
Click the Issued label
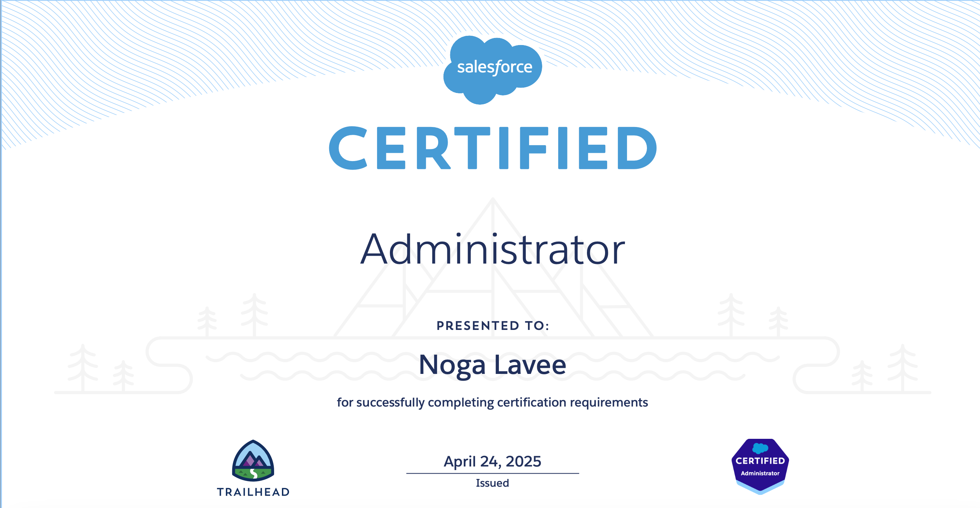pos(493,483)
